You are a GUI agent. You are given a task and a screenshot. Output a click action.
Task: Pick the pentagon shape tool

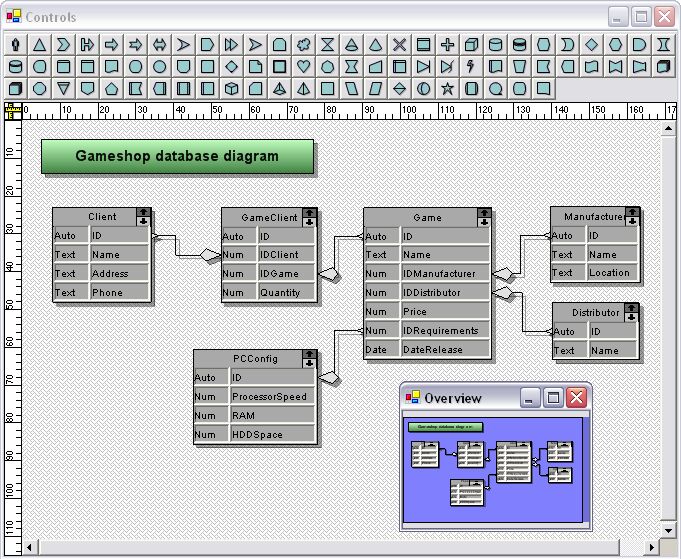click(112, 89)
